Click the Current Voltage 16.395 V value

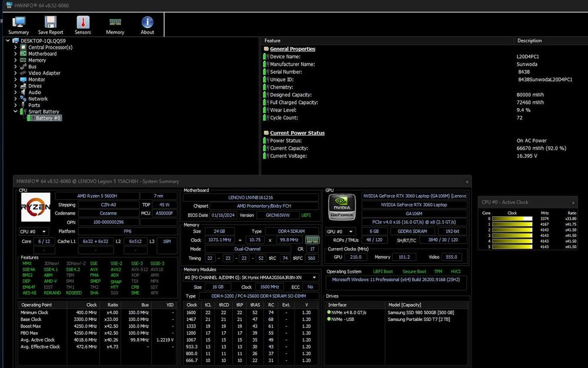coord(527,156)
